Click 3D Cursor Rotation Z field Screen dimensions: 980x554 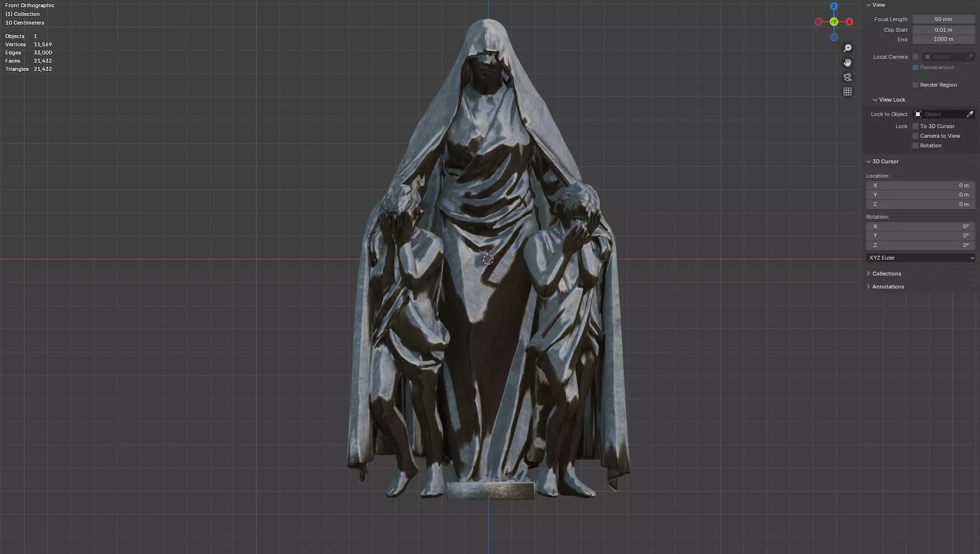coord(921,245)
